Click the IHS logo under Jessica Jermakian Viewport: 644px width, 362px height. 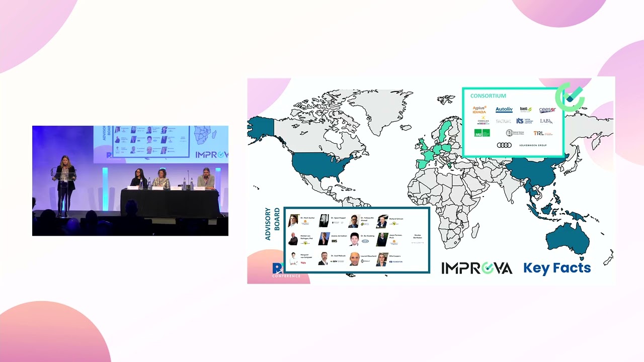click(x=334, y=241)
